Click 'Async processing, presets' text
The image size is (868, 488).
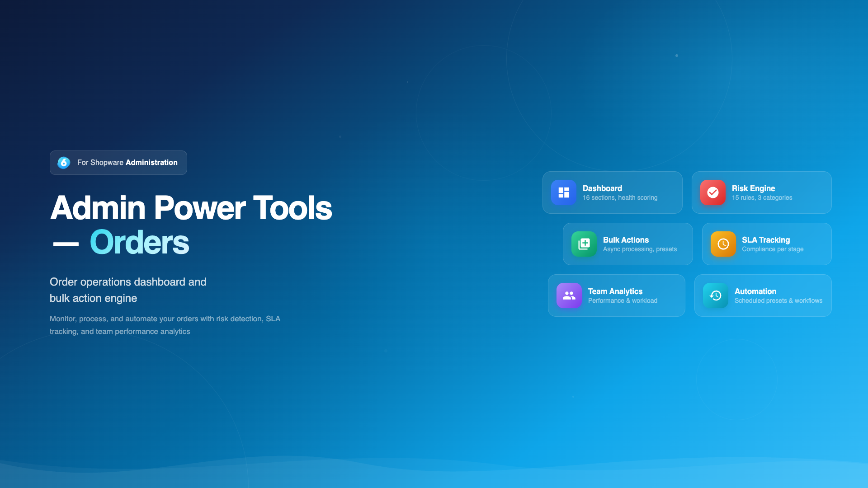tap(640, 249)
